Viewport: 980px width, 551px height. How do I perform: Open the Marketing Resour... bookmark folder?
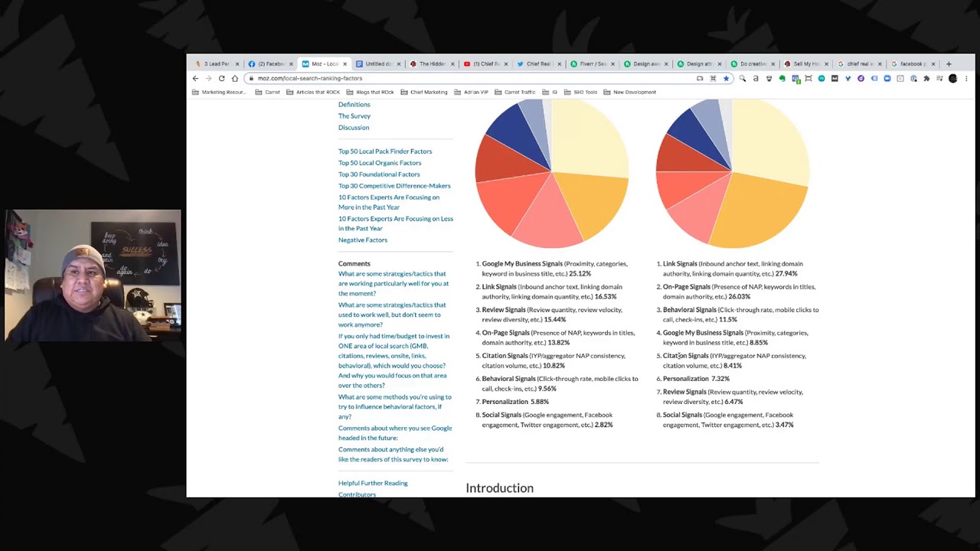point(219,92)
